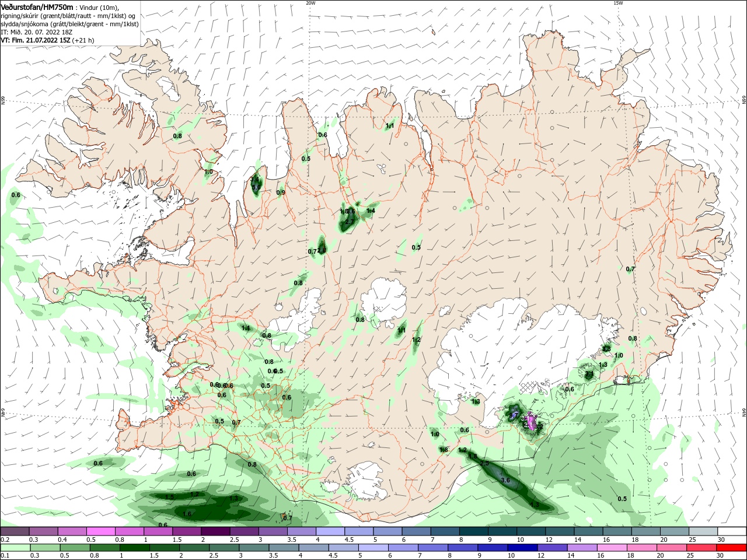
Task: Click the 0.9 precipitation value in northwest Iceland
Action: 281,192
